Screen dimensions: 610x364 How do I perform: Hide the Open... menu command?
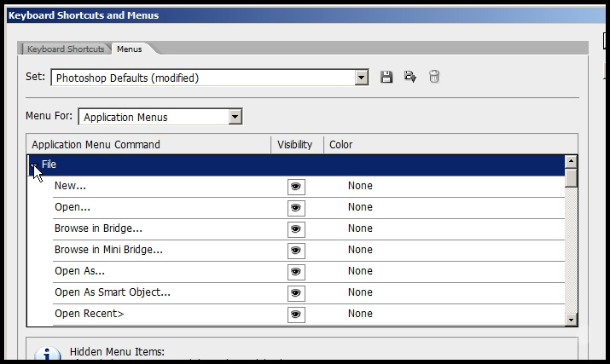[x=296, y=207]
